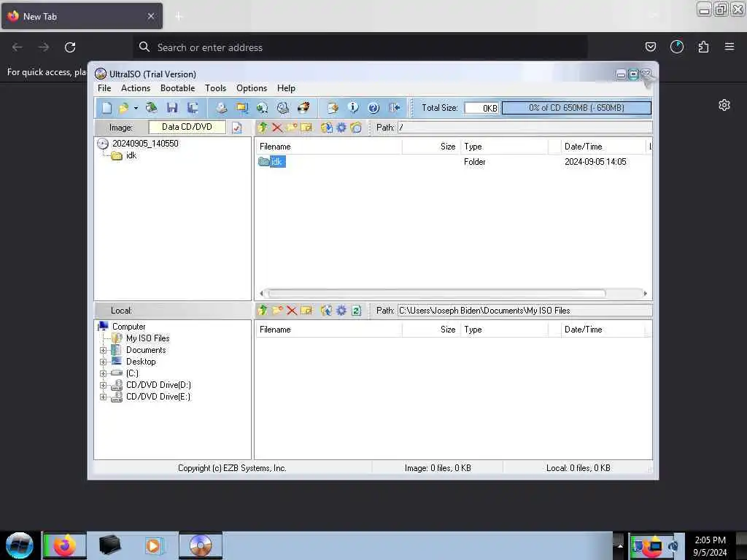Create a new ISO image with the blank page icon
Screen dimensions: 747x560
coord(107,108)
